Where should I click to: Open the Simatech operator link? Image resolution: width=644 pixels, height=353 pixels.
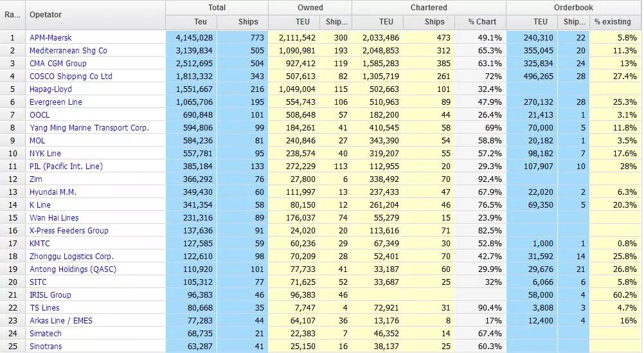(45, 333)
